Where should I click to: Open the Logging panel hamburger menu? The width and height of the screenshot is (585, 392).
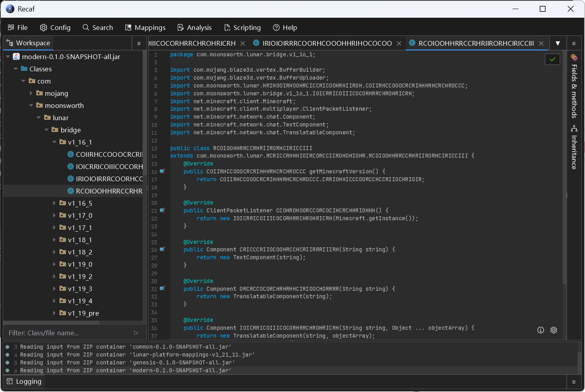tap(574, 382)
